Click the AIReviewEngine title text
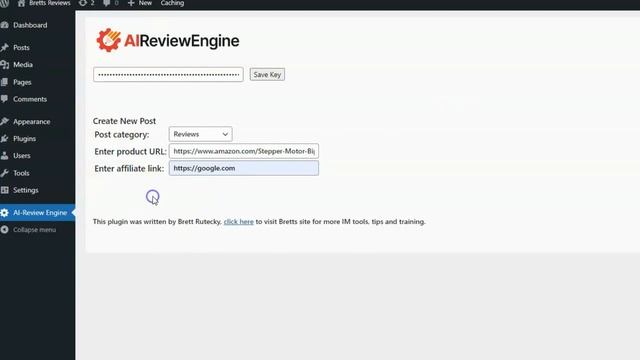 (182, 41)
